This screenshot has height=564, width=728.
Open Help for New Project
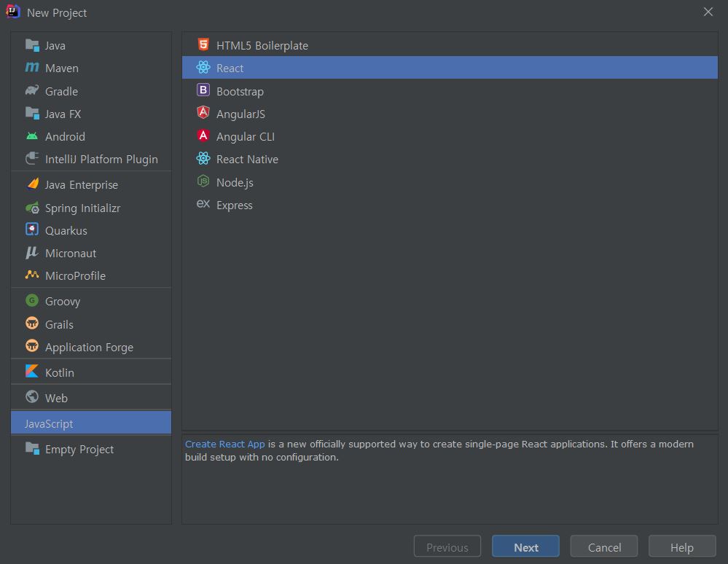[x=682, y=547]
